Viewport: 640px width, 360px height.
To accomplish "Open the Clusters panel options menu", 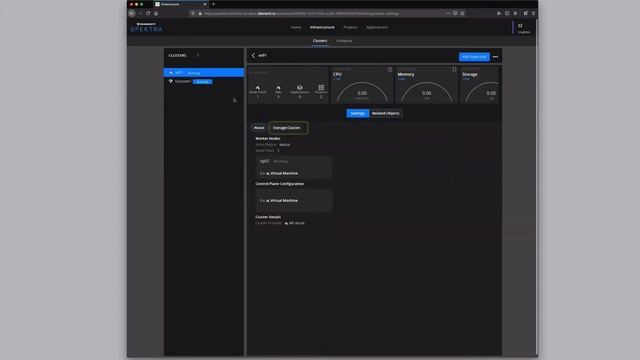I will point(198,56).
